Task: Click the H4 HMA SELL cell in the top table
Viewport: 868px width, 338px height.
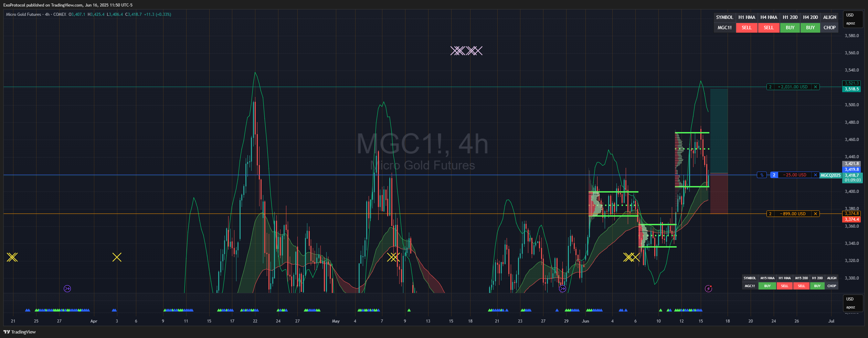Action: tap(769, 28)
